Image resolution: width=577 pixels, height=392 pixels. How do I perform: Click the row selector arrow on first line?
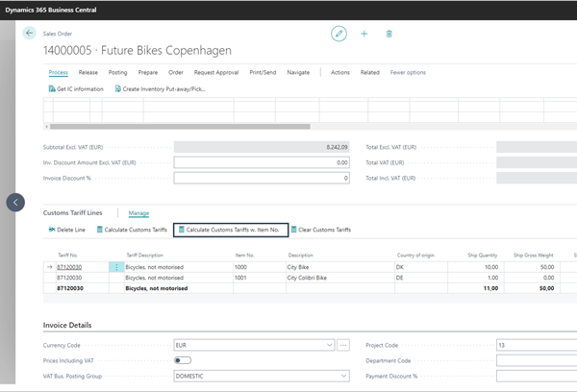[50, 267]
